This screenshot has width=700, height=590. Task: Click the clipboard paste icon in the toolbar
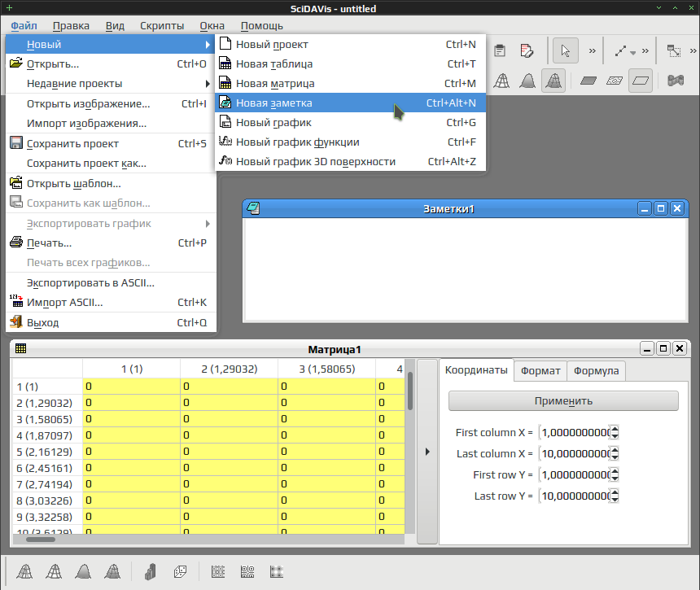pyautogui.click(x=500, y=51)
